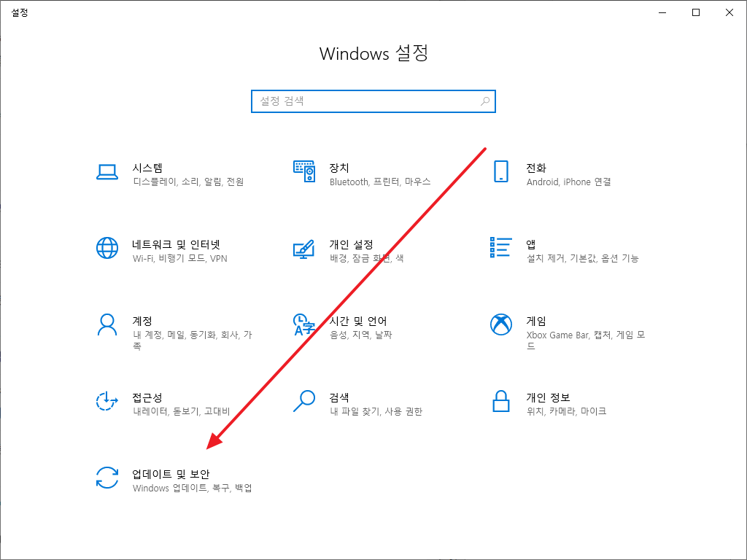Click text '내 계정, 메일, 동기화, 회사'
Viewport: 747px width, 560px height.
[186, 335]
